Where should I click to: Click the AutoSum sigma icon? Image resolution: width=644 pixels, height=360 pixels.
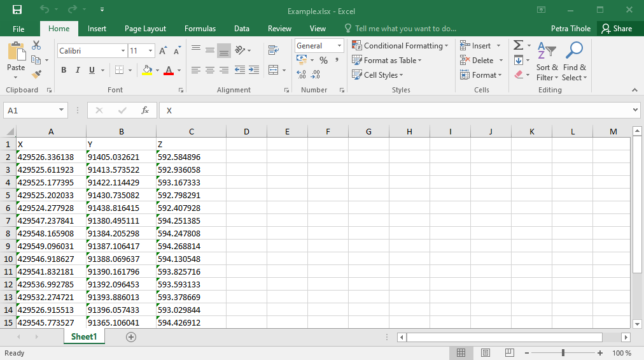pyautogui.click(x=519, y=46)
